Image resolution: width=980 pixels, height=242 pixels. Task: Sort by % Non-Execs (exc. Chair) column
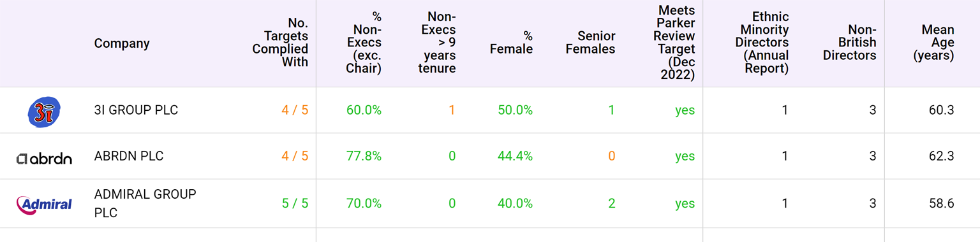click(364, 43)
